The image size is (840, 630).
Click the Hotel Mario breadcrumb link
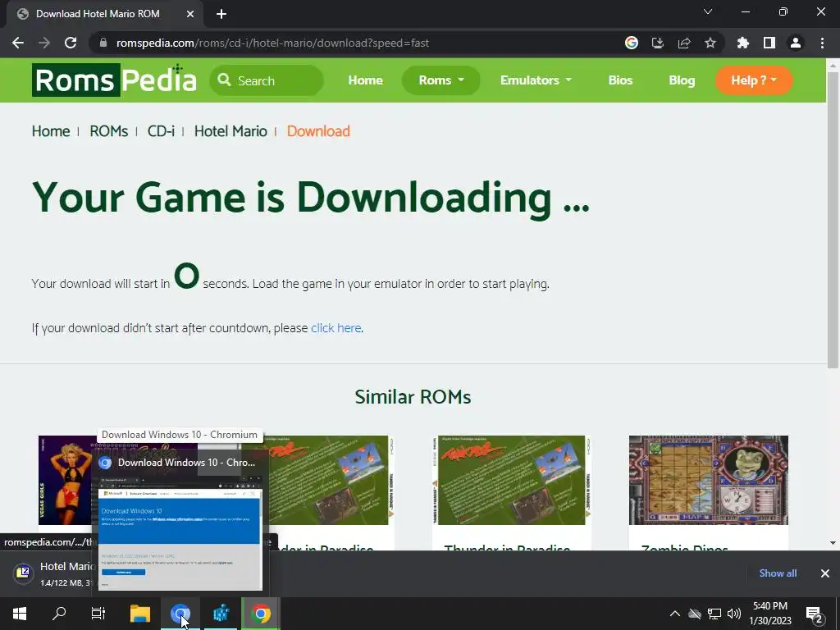tap(231, 131)
